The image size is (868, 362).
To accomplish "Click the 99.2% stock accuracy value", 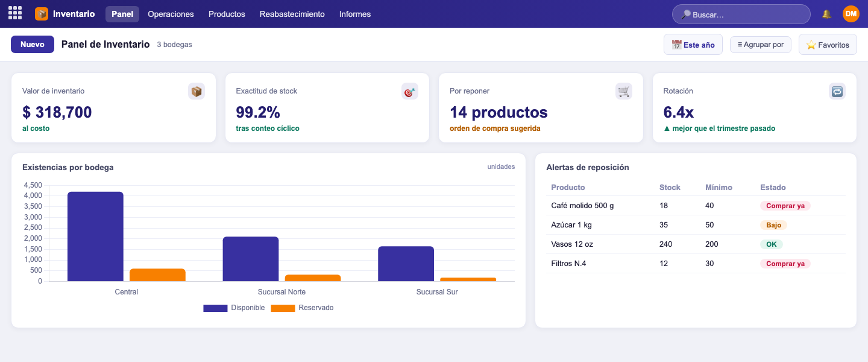I will pos(258,112).
